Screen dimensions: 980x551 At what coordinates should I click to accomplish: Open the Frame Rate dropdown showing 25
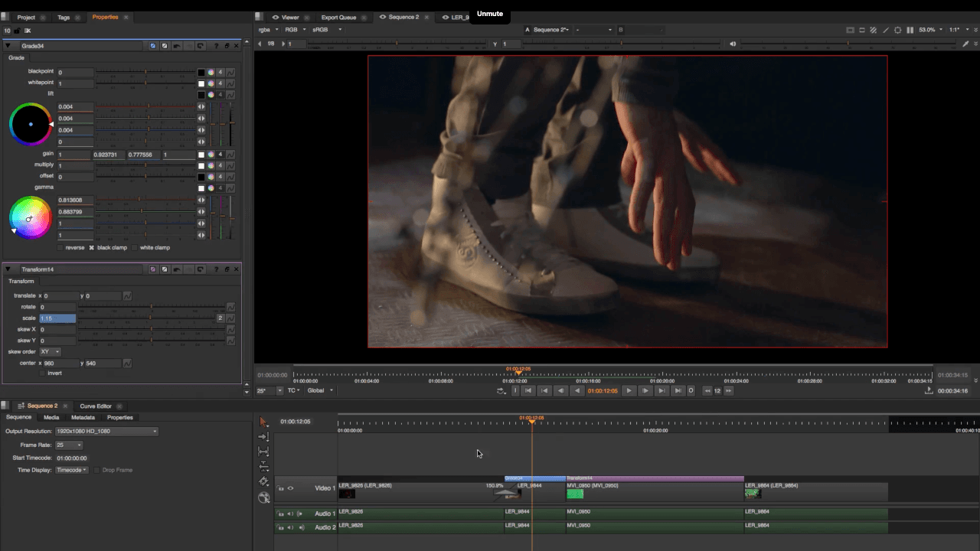click(68, 445)
